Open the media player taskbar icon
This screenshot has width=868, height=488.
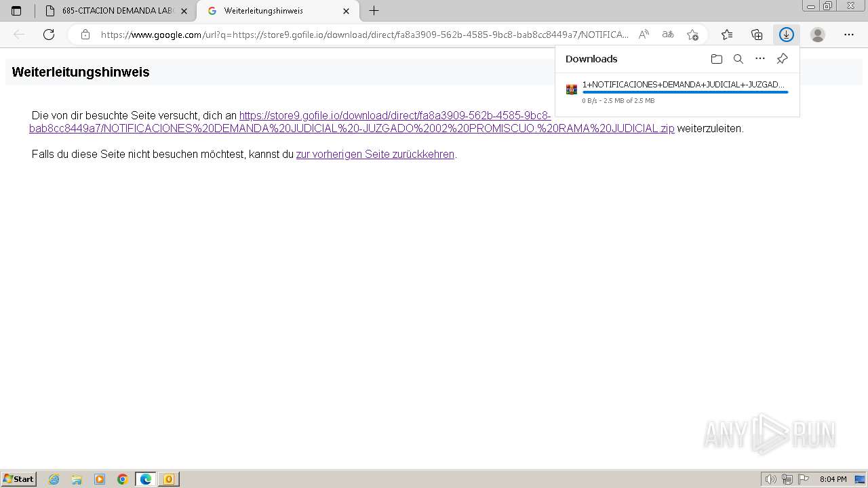pyautogui.click(x=100, y=479)
